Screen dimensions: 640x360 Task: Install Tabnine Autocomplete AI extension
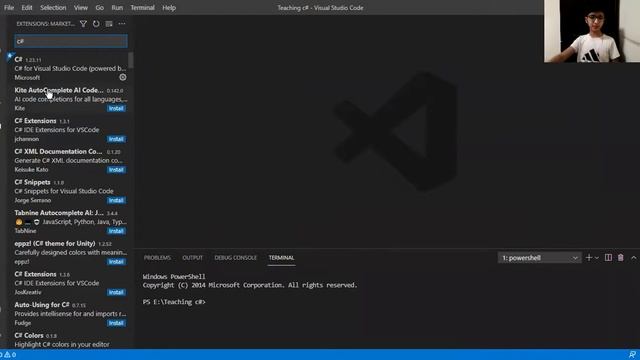point(116,231)
